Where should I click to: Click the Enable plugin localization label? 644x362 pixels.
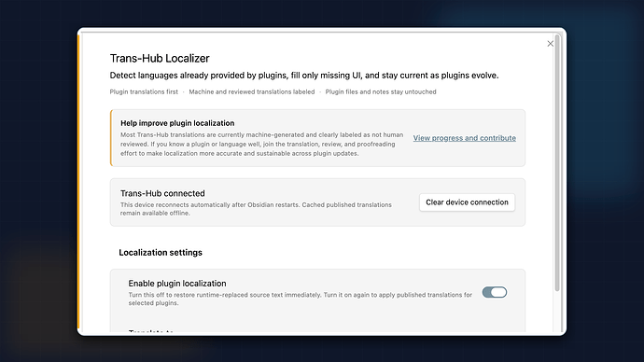pos(177,284)
